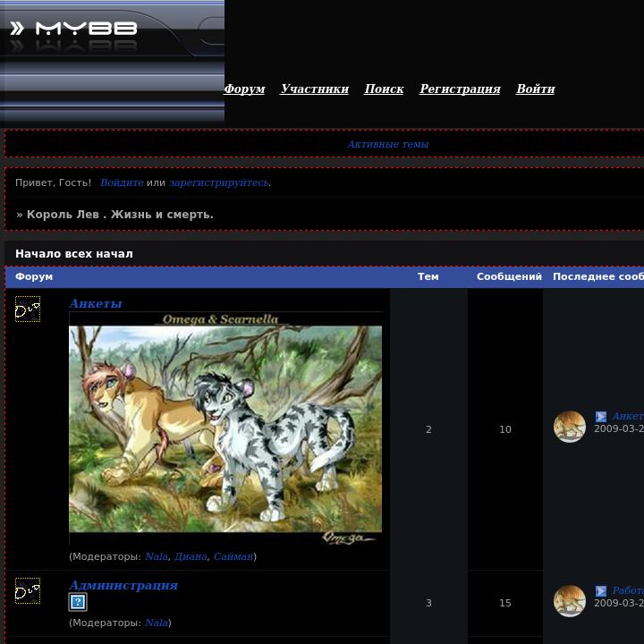The width and height of the screenshot is (644, 644).
Task: Open the Форум menu item
Action: (244, 89)
